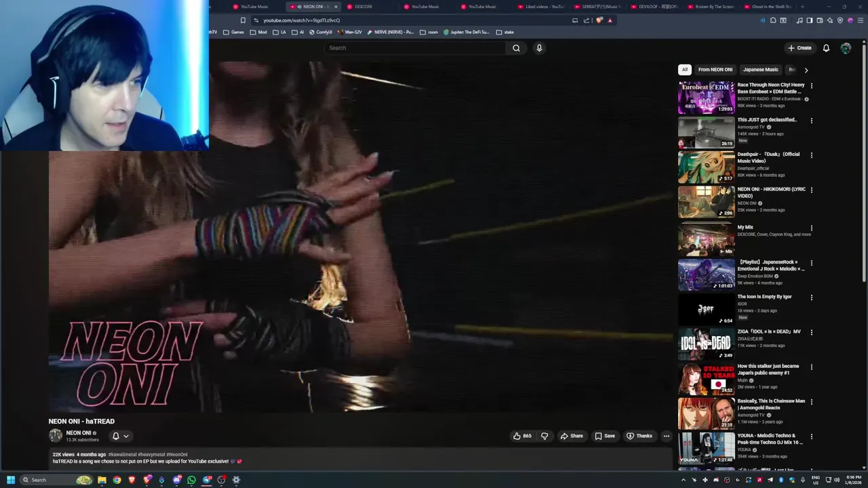868x488 pixels.
Task: Open YouTube notifications bell in header
Action: [x=826, y=48]
